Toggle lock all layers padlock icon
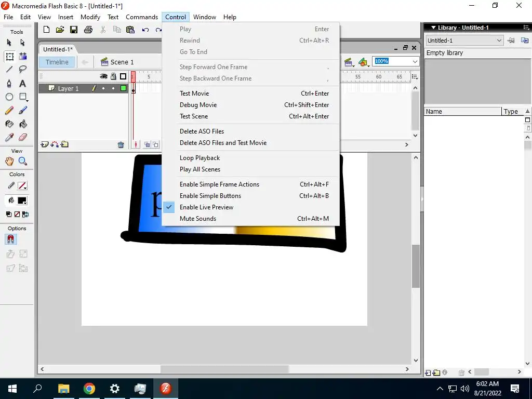 [x=114, y=76]
